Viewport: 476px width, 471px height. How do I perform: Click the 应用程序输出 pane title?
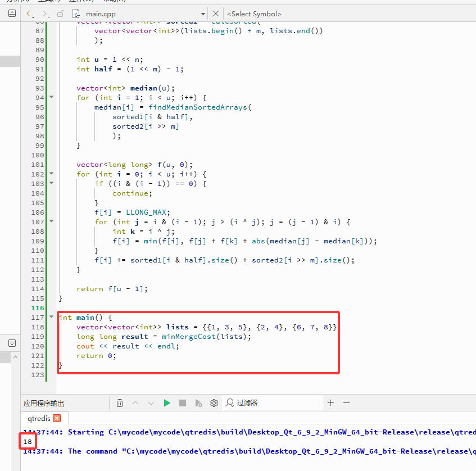pos(44,404)
